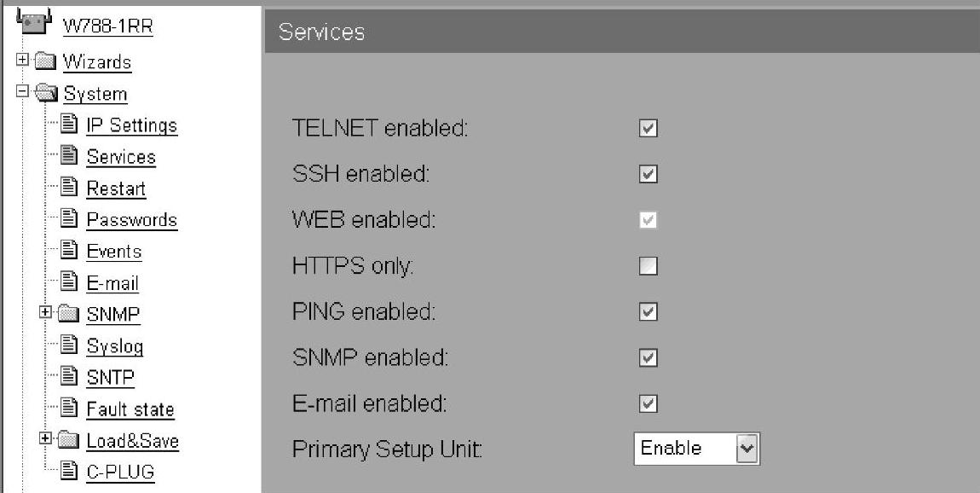Open the Fault state link
Screen dimensions: 980x493
click(x=130, y=409)
